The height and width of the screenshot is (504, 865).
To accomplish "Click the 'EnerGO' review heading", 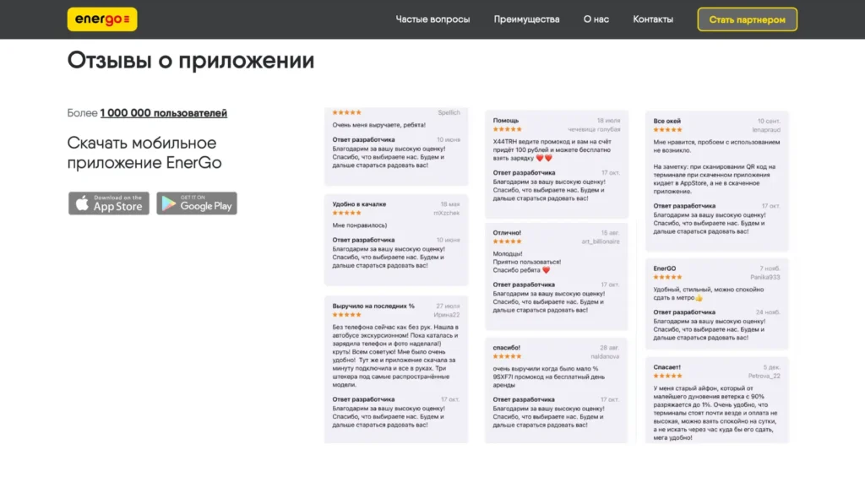I will coord(665,268).
